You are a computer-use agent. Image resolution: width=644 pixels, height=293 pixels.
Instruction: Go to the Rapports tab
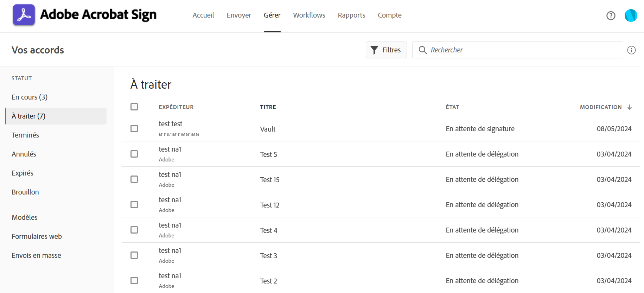(351, 15)
